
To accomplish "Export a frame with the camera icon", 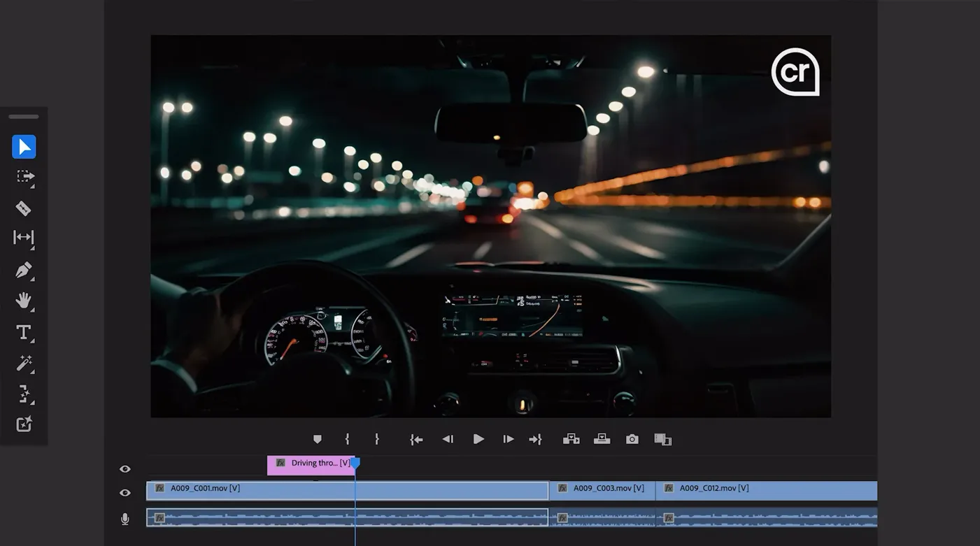I will [632, 438].
